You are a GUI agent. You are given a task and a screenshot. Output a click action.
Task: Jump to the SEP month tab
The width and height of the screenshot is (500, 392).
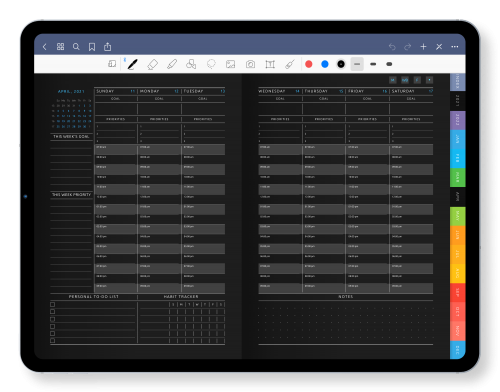click(x=458, y=293)
